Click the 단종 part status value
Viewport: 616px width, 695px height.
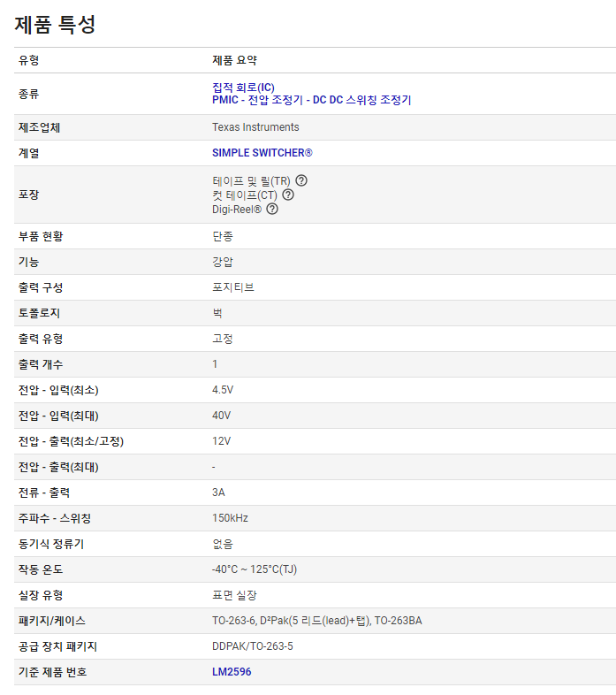tap(223, 236)
